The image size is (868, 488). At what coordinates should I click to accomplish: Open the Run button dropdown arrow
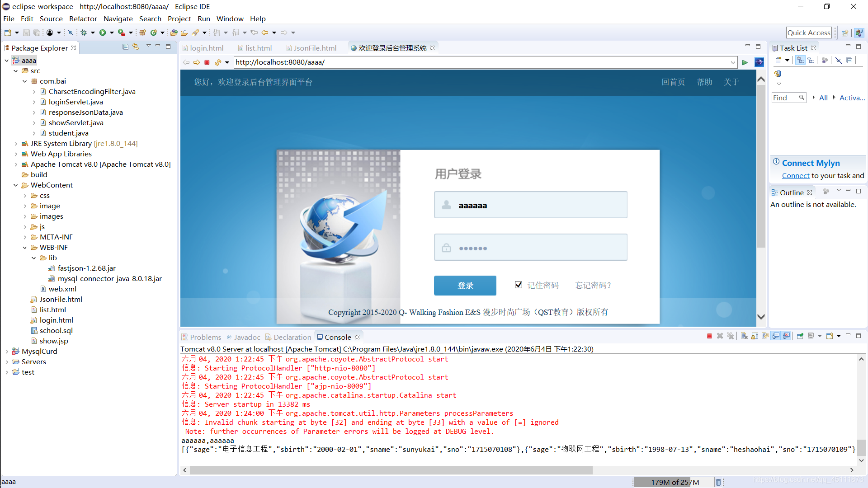point(111,32)
